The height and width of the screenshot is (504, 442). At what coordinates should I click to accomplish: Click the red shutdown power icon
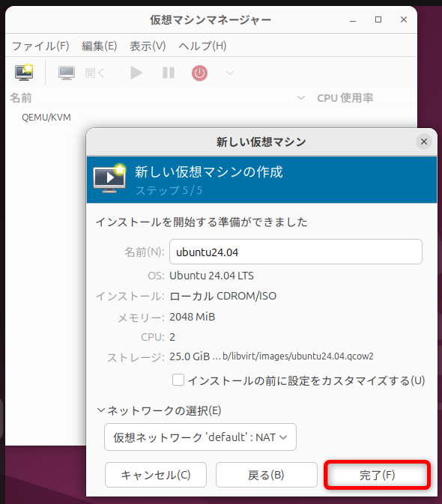[199, 73]
